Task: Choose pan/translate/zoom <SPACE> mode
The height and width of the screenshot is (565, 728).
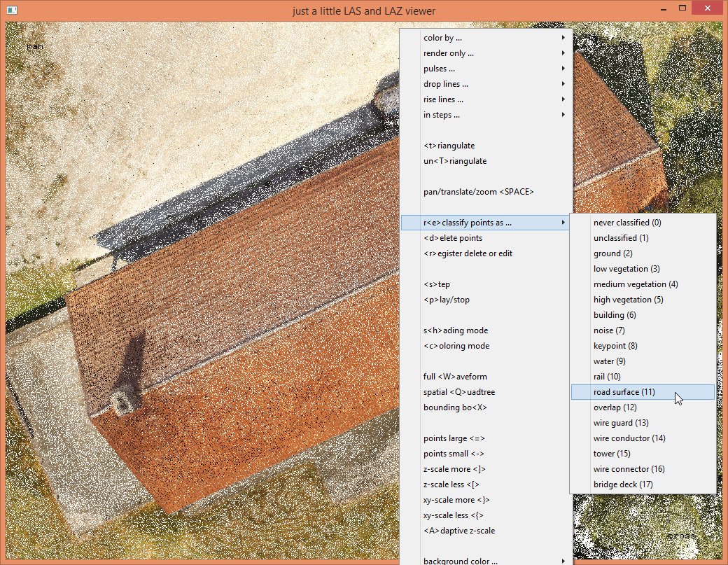Action: (479, 192)
